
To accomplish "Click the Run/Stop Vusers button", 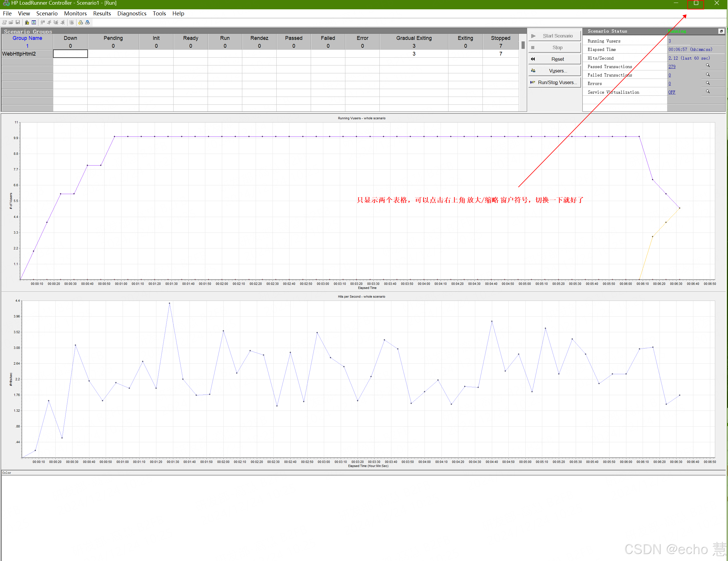I will (x=555, y=82).
